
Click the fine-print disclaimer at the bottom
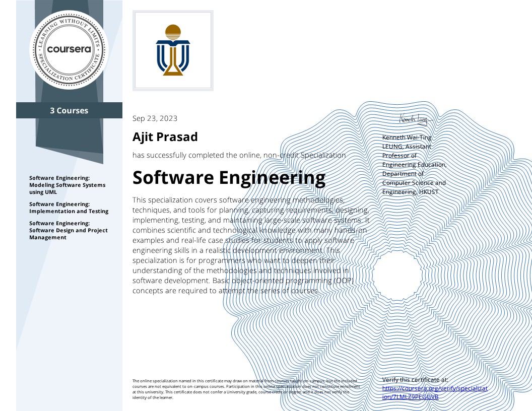coord(246,389)
